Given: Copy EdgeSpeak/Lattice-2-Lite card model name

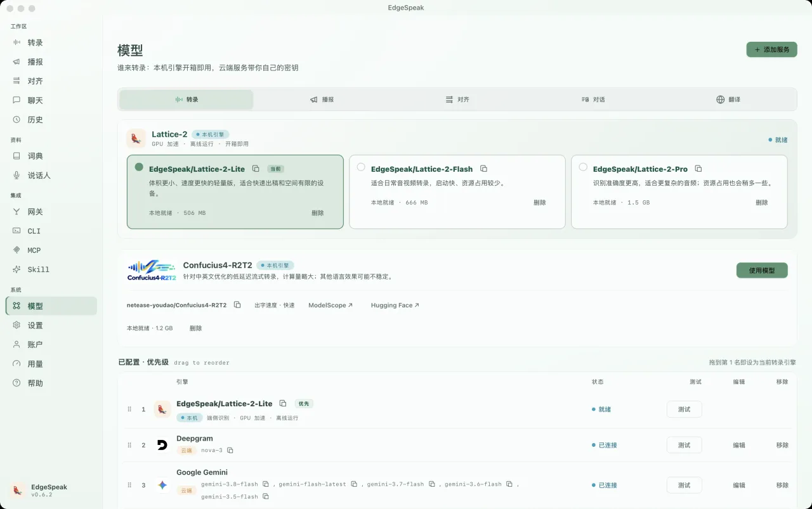Looking at the screenshot, I should click(x=256, y=169).
